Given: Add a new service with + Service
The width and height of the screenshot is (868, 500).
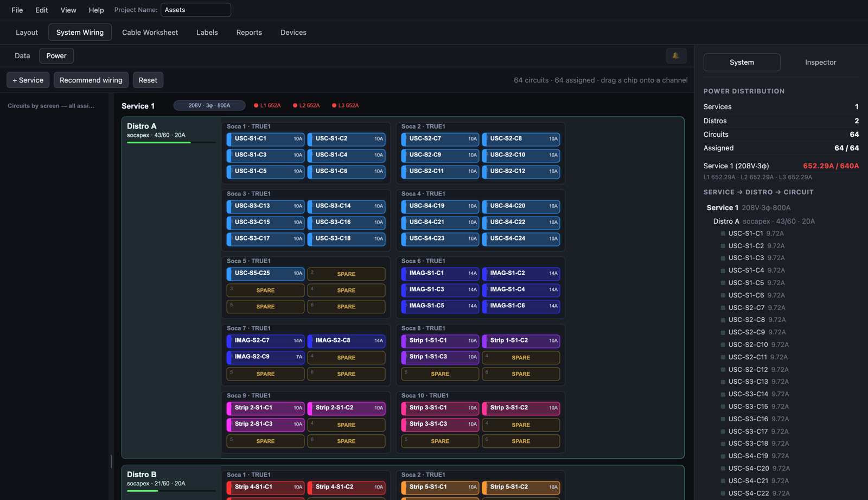Looking at the screenshot, I should click(x=28, y=80).
